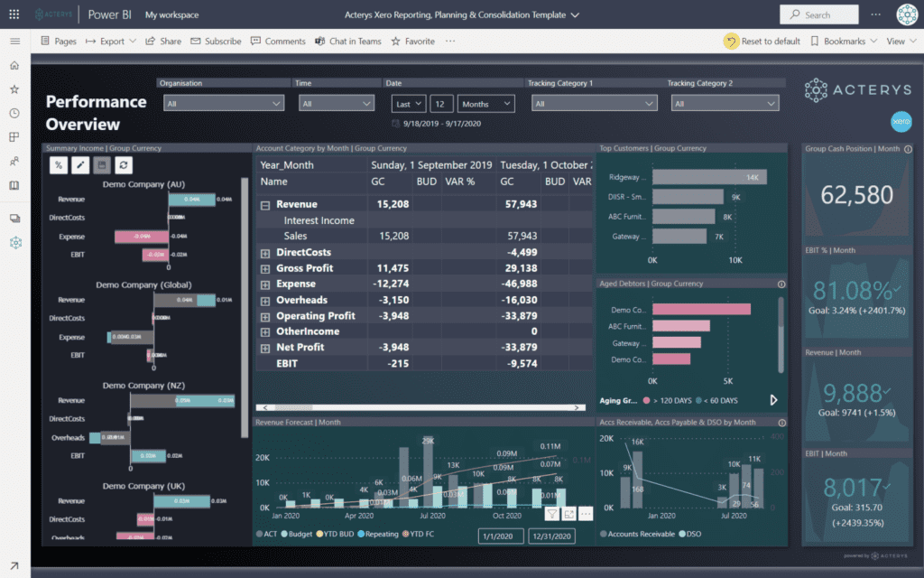Open the Organisation slicer dropdown

coord(224,104)
